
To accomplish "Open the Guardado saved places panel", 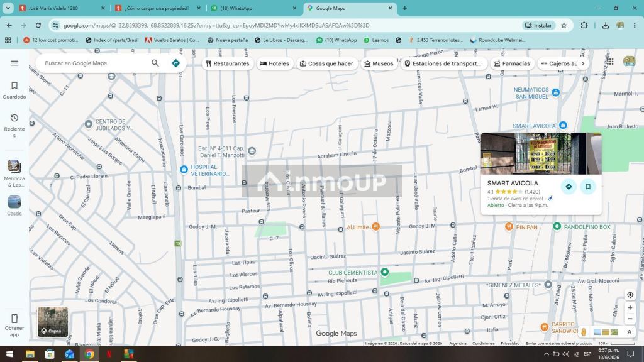I will [14, 90].
